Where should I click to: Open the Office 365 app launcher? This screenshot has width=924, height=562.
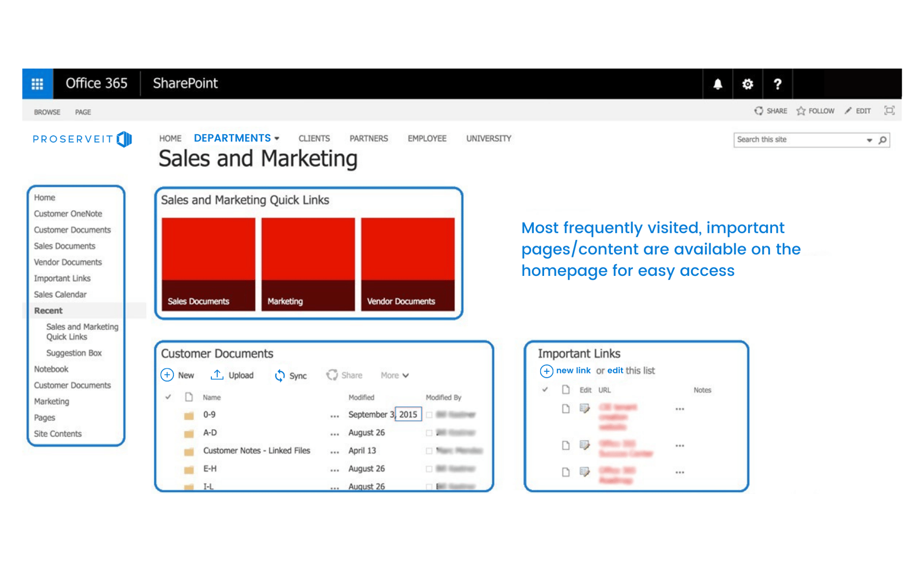tap(37, 83)
